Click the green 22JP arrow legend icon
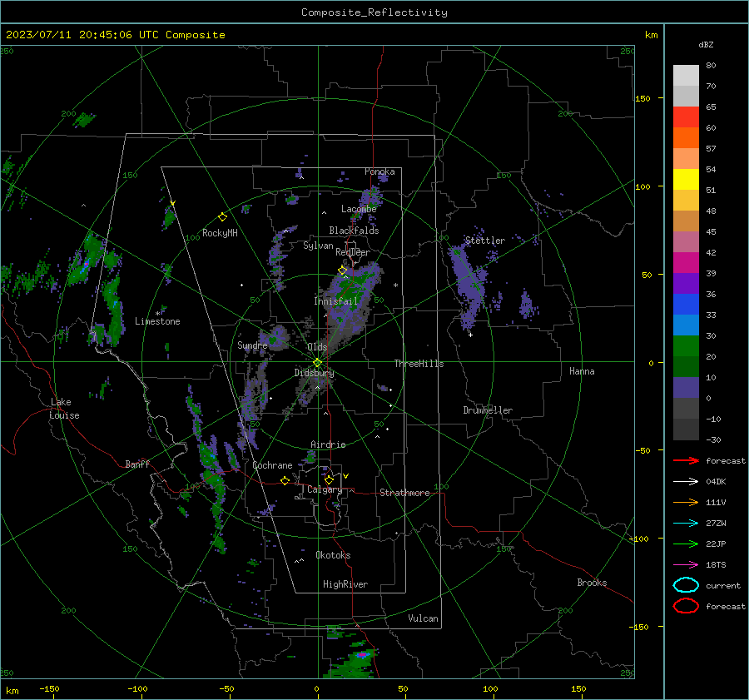This screenshot has width=749, height=700. click(686, 544)
